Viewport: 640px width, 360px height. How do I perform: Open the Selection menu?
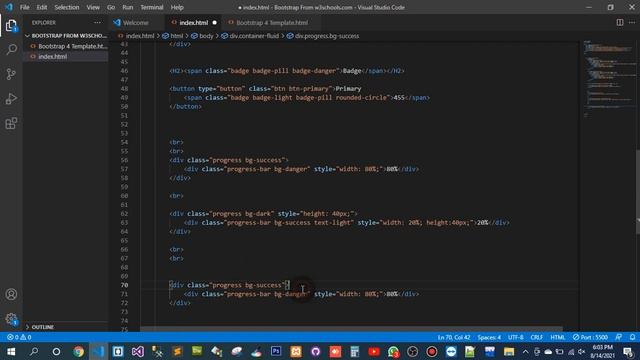click(x=67, y=7)
